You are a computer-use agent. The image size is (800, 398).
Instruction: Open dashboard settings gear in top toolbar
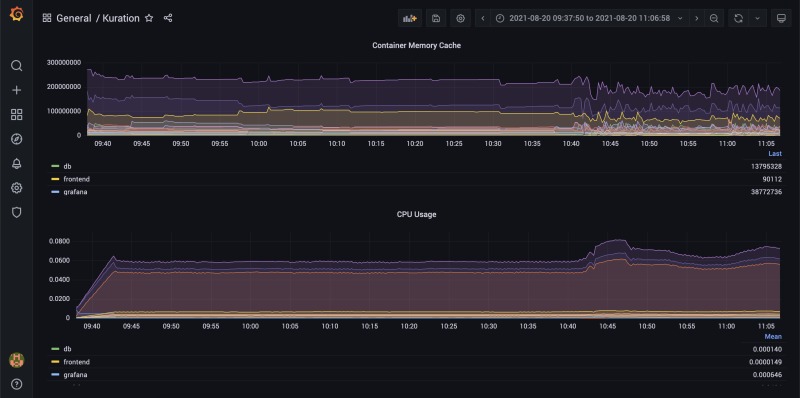(x=460, y=18)
